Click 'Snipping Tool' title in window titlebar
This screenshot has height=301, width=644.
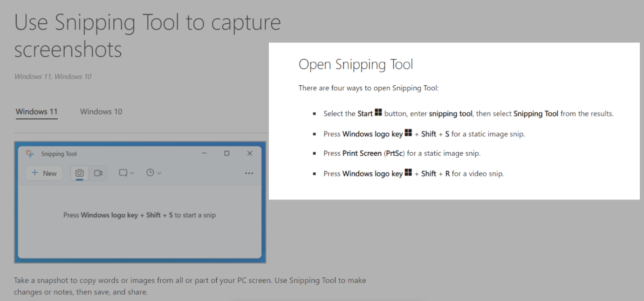pyautogui.click(x=59, y=154)
